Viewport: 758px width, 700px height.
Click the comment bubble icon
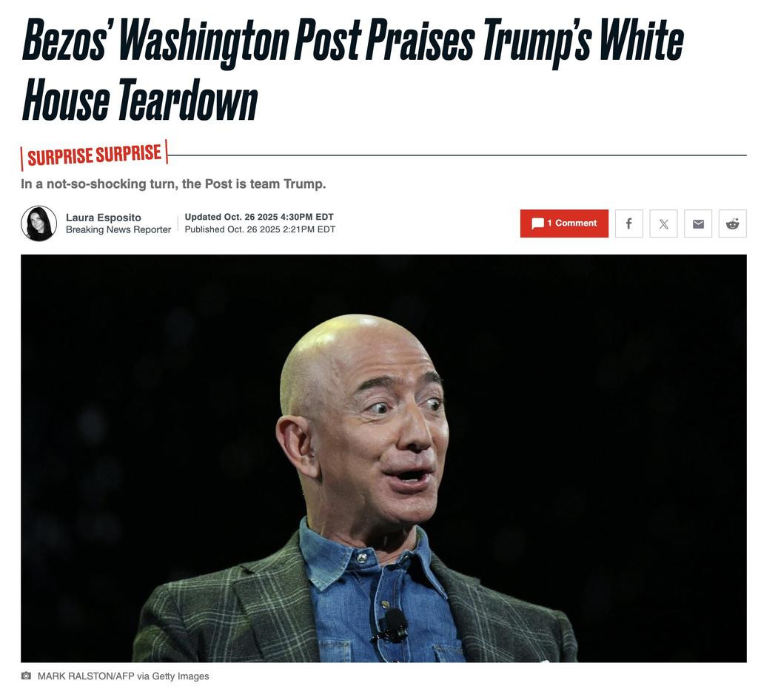tap(537, 223)
